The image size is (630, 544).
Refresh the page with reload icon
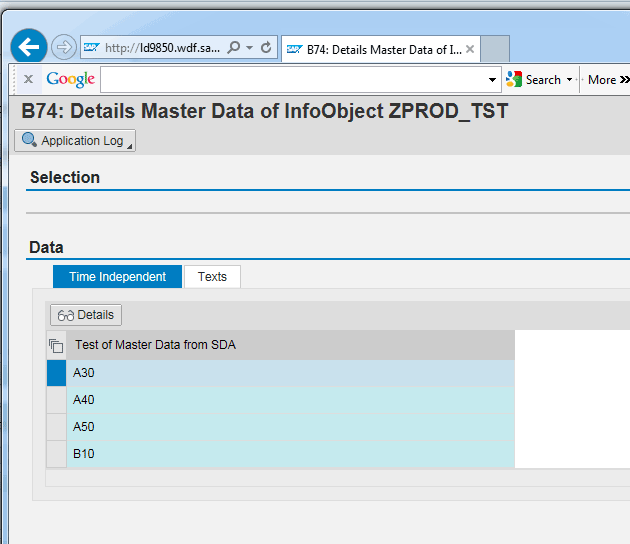click(266, 48)
